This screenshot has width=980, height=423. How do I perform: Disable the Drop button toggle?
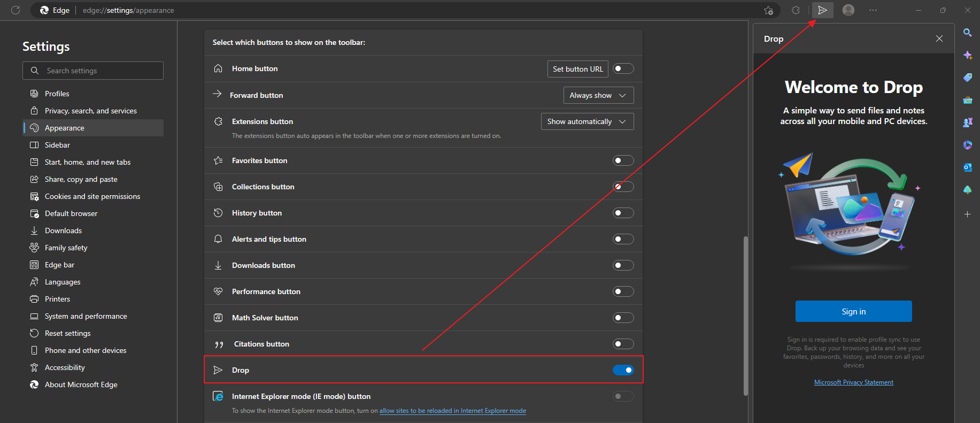tap(623, 370)
